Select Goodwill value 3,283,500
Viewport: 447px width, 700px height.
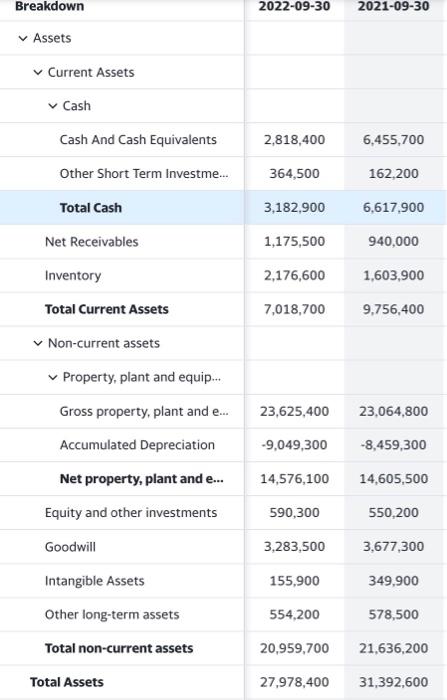click(294, 547)
